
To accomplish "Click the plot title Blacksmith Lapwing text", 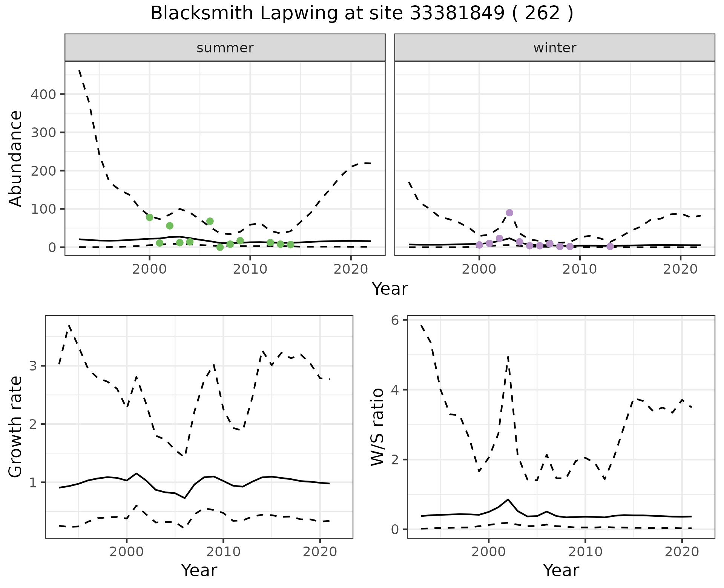I will point(361,14).
